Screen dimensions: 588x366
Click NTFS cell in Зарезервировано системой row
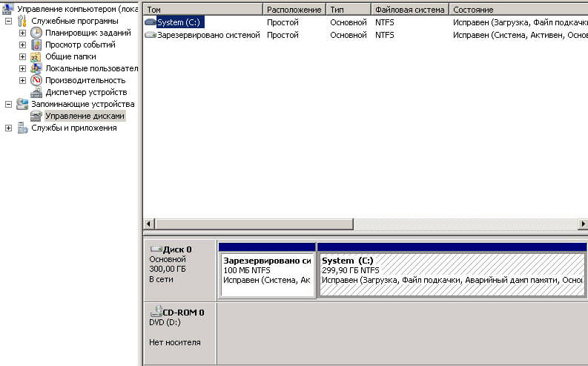click(384, 35)
